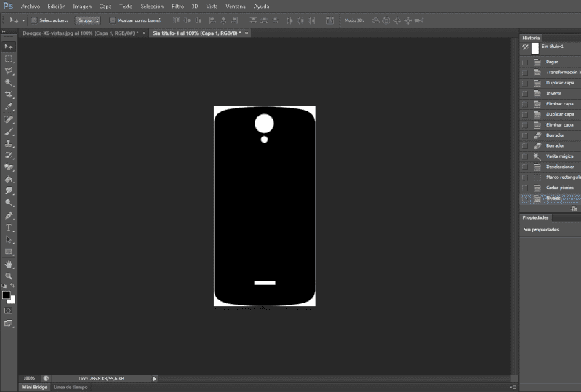Select the Propiedades panel tab
Image resolution: width=581 pixels, height=392 pixels.
click(x=535, y=217)
